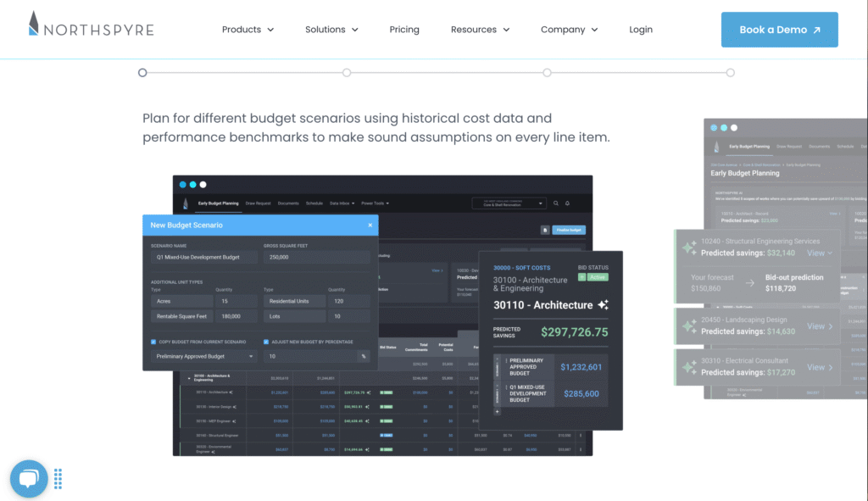Close the New Budget Scenario dialog
868x501 pixels.
click(x=370, y=225)
